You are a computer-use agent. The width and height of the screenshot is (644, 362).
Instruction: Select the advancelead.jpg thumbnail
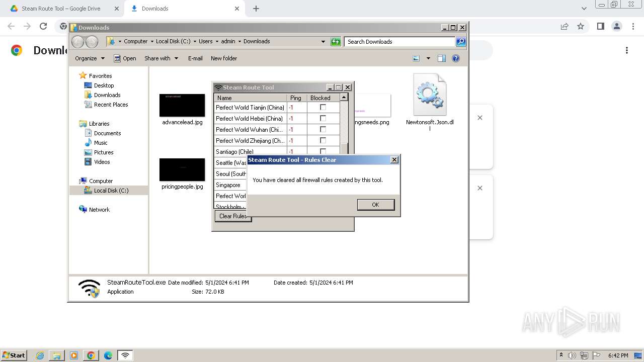[x=182, y=105]
